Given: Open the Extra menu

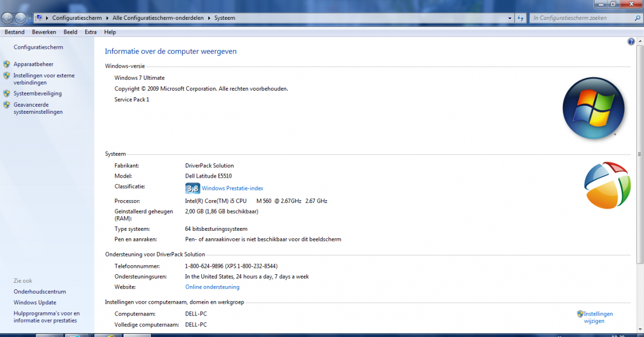Looking at the screenshot, I should click(x=91, y=32).
